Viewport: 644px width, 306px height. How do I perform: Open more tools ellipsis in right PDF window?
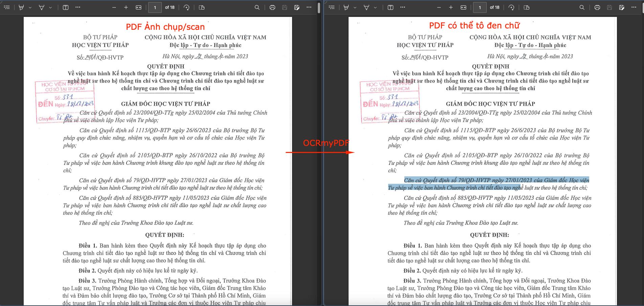(403, 7)
